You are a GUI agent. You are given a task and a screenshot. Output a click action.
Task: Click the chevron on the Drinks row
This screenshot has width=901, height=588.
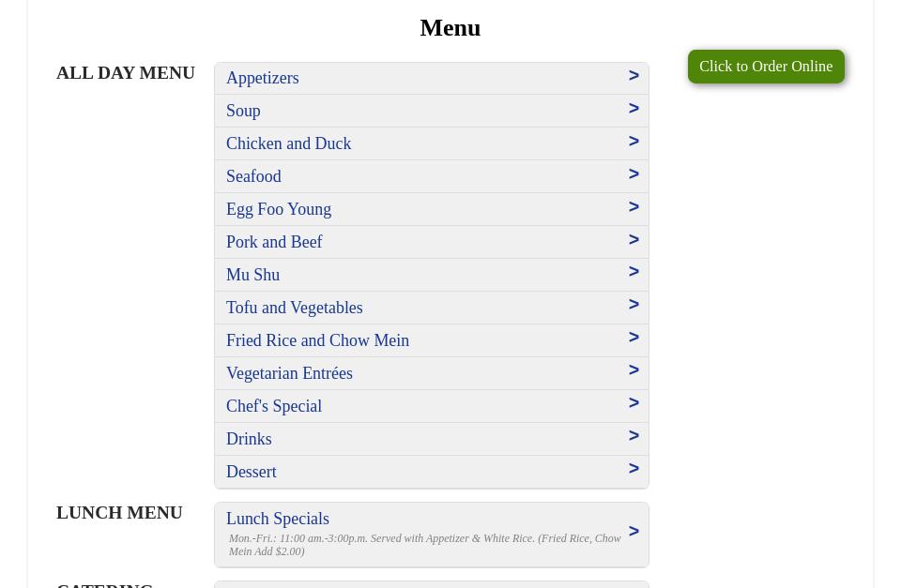[634, 436]
